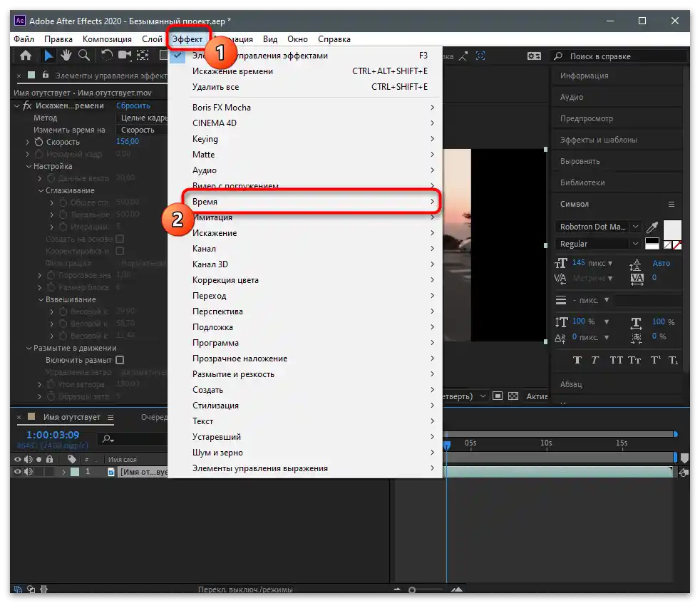This screenshot has width=700, height=603.
Task: Open the Искажение effects submenu
Action: pyautogui.click(x=312, y=233)
